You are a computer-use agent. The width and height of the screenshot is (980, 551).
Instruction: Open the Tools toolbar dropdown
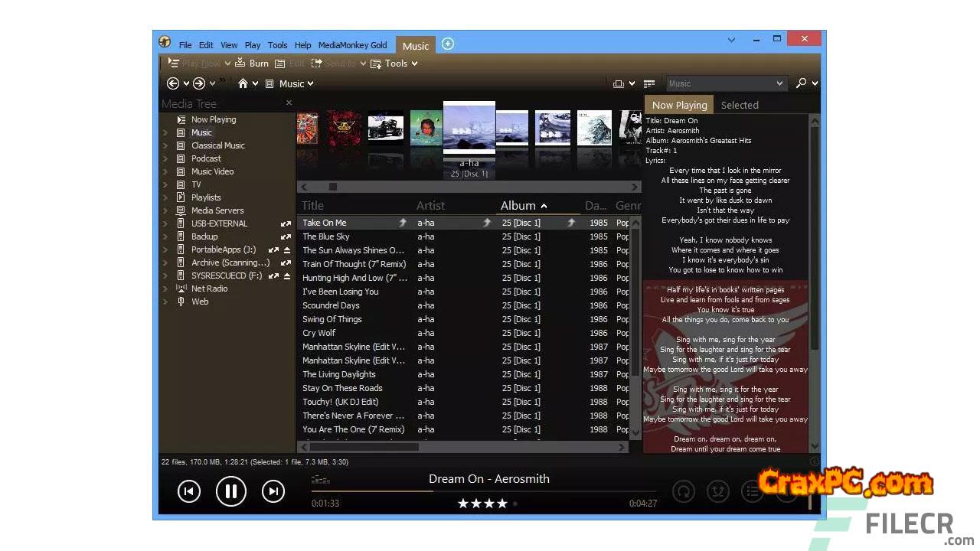click(x=395, y=64)
